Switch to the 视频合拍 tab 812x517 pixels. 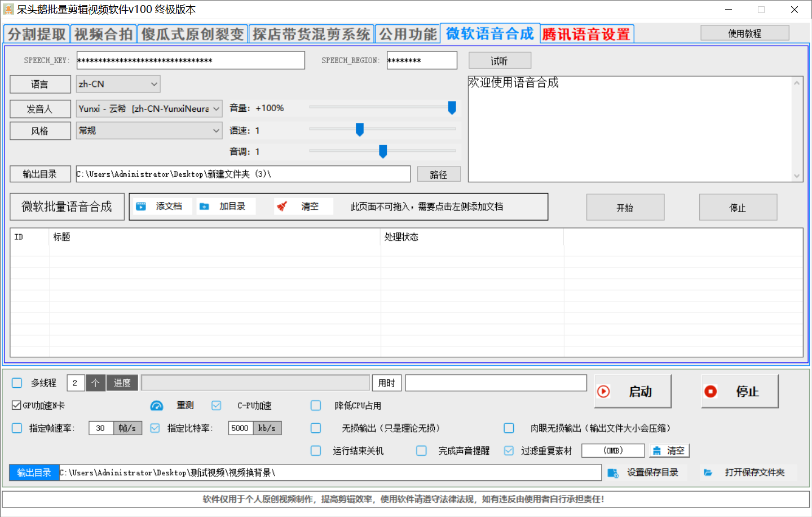coord(104,34)
